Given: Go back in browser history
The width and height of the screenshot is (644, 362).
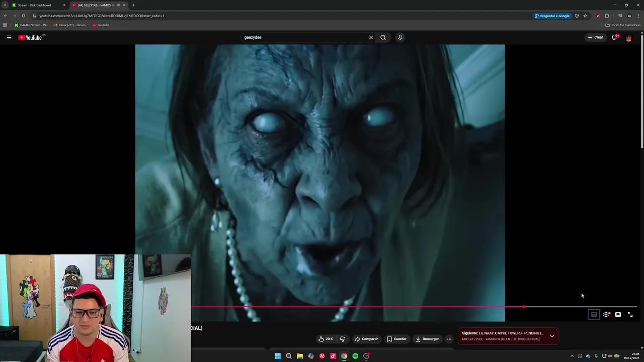Looking at the screenshot, I should [5, 16].
